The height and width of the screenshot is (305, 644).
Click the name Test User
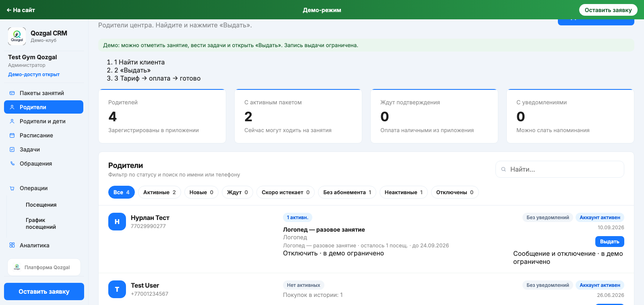pyautogui.click(x=145, y=286)
